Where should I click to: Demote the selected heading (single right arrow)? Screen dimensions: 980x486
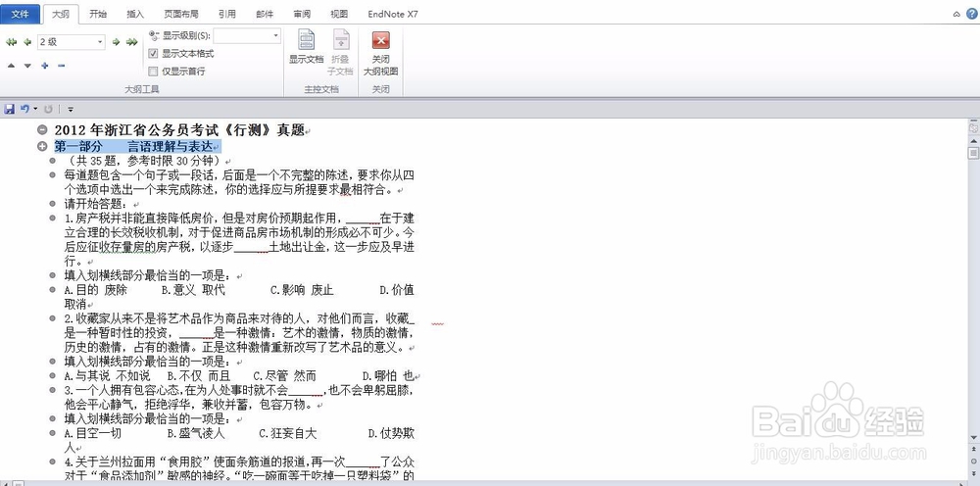(116, 42)
